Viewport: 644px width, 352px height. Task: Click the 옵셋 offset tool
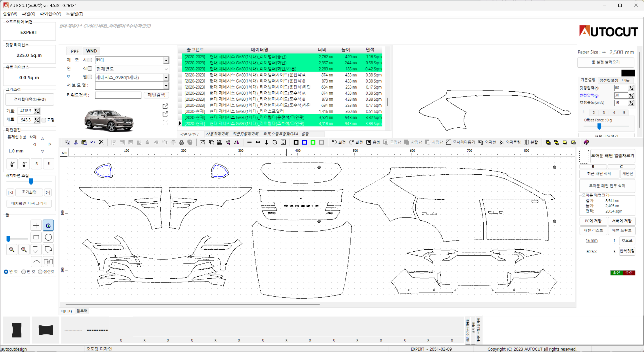point(373,142)
